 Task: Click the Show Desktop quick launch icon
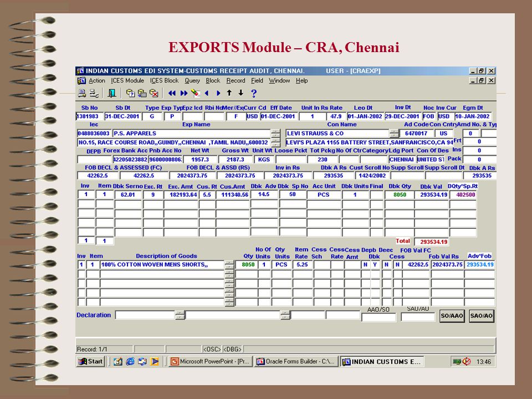[x=118, y=362]
